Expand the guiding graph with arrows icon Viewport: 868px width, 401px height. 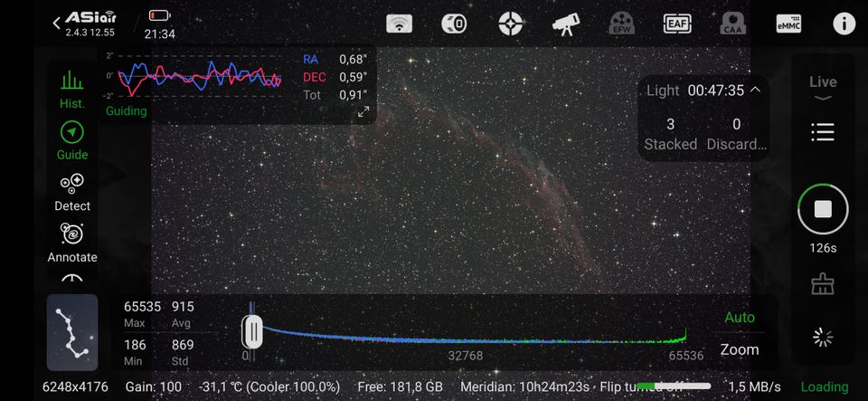[363, 112]
